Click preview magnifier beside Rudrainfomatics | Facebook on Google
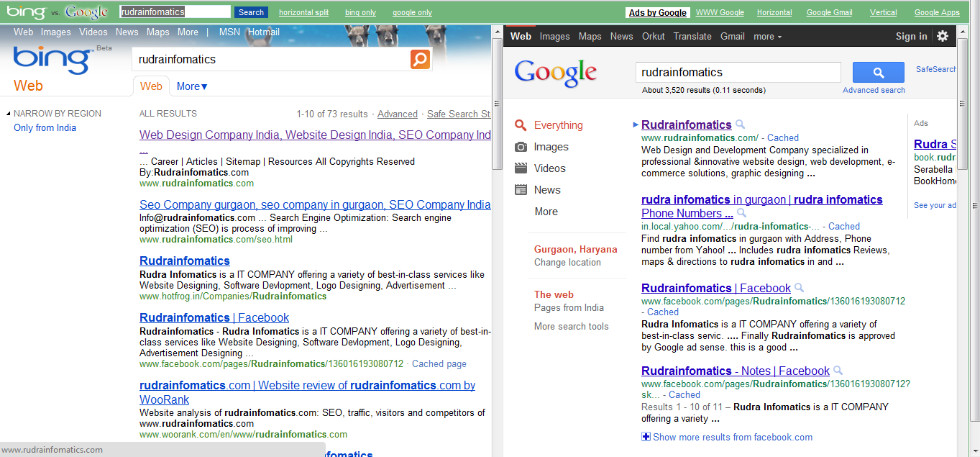The height and width of the screenshot is (457, 980). pos(800,288)
